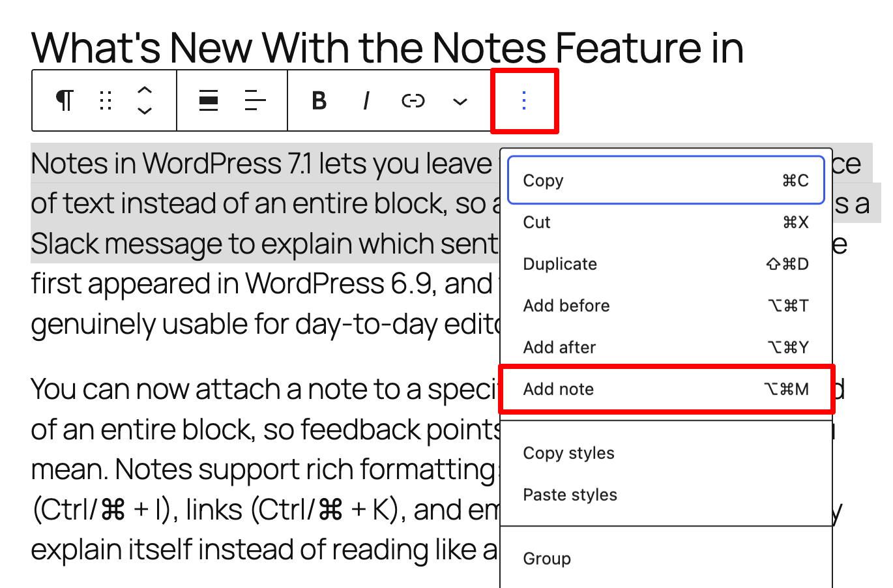Image resolution: width=893 pixels, height=588 pixels.
Task: Open the three-dot block options menu
Action: tap(524, 100)
